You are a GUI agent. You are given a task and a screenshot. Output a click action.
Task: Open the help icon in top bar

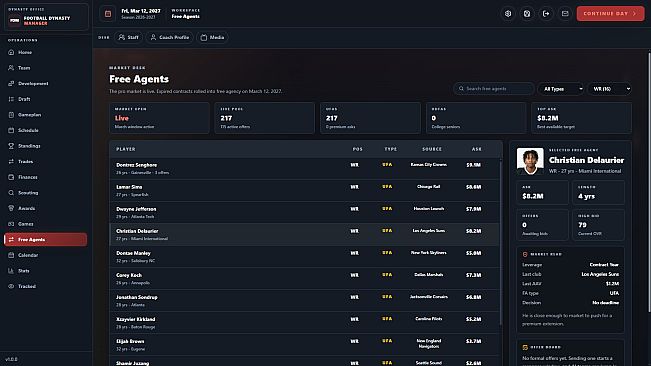(x=527, y=14)
